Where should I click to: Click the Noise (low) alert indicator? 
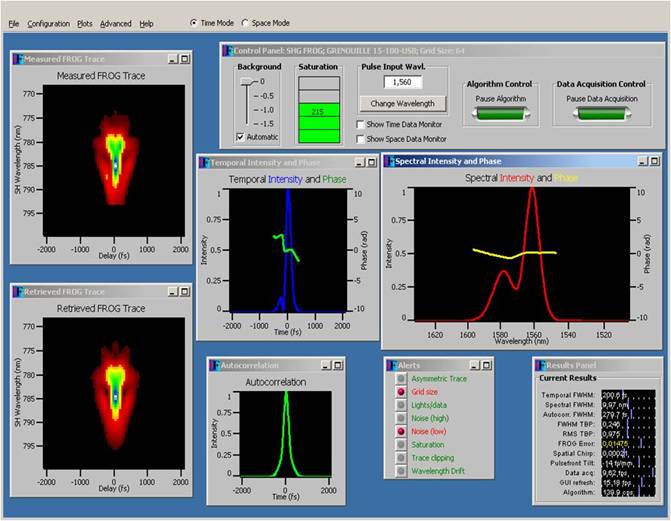(401, 432)
